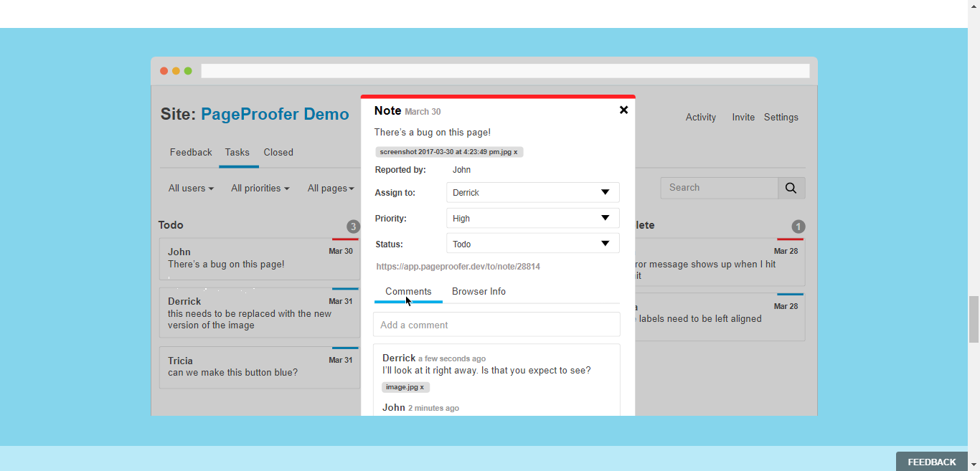Open the note URL link
This screenshot has height=471, width=980.
click(x=458, y=267)
